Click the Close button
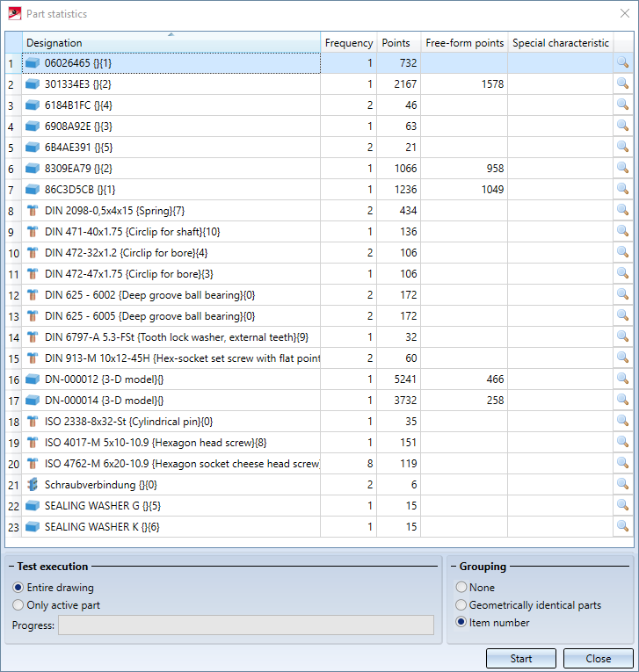Image resolution: width=639 pixels, height=672 pixels. pyautogui.click(x=598, y=659)
